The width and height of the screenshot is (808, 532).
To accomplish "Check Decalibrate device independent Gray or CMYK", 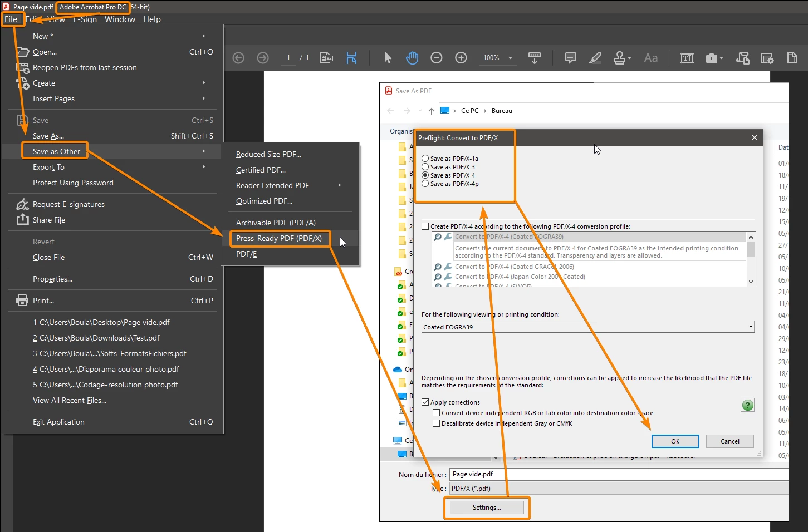I will point(437,423).
